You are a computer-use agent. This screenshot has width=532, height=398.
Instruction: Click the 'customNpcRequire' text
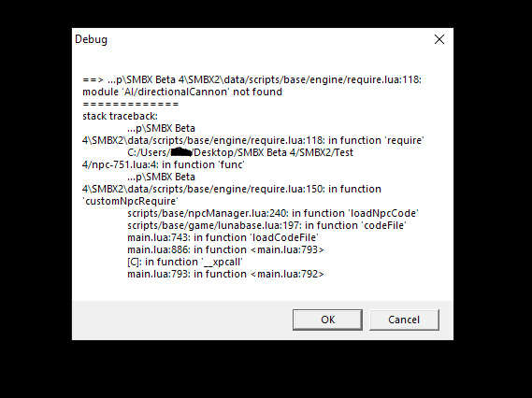pos(130,201)
